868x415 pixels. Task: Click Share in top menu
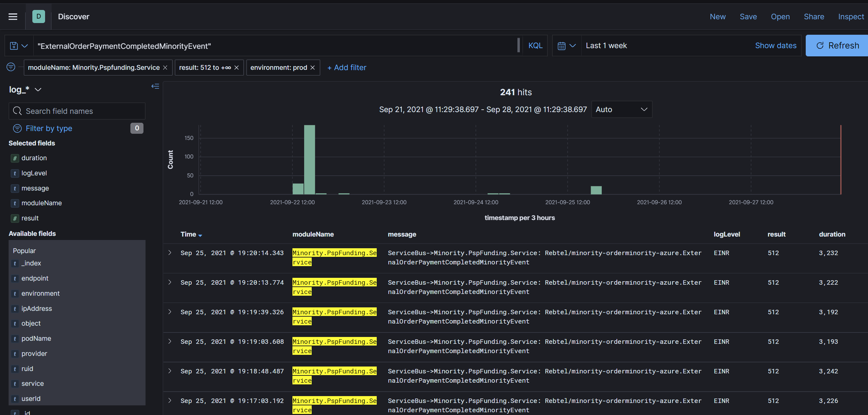click(814, 17)
